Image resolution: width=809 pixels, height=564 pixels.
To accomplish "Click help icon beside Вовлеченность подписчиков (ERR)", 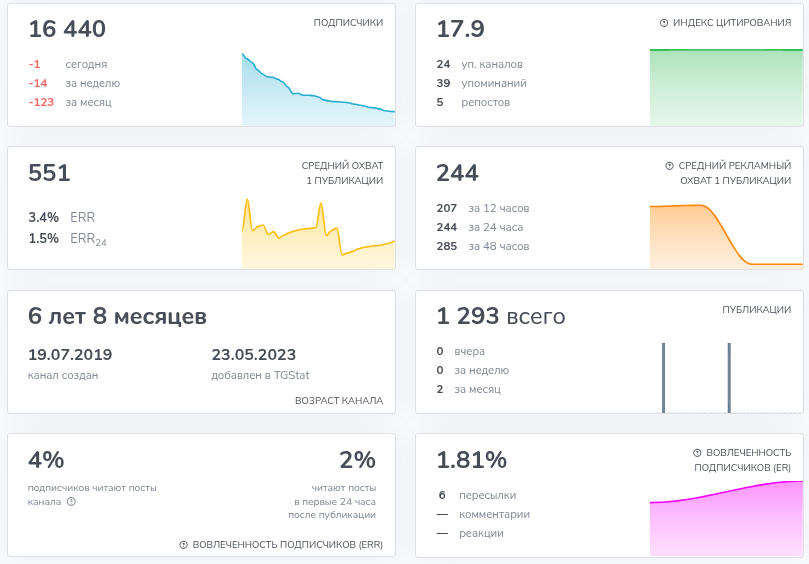I will coord(183,545).
